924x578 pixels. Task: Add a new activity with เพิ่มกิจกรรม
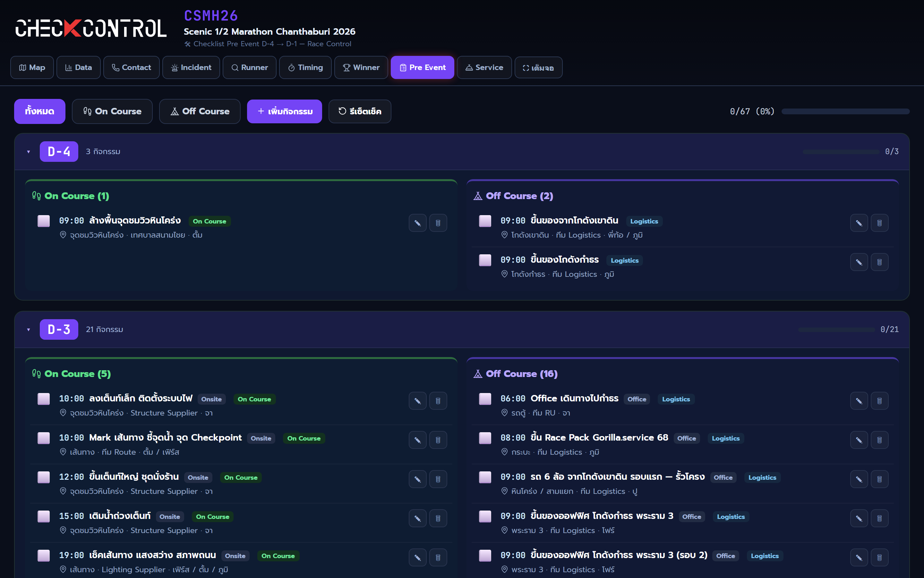(x=285, y=111)
